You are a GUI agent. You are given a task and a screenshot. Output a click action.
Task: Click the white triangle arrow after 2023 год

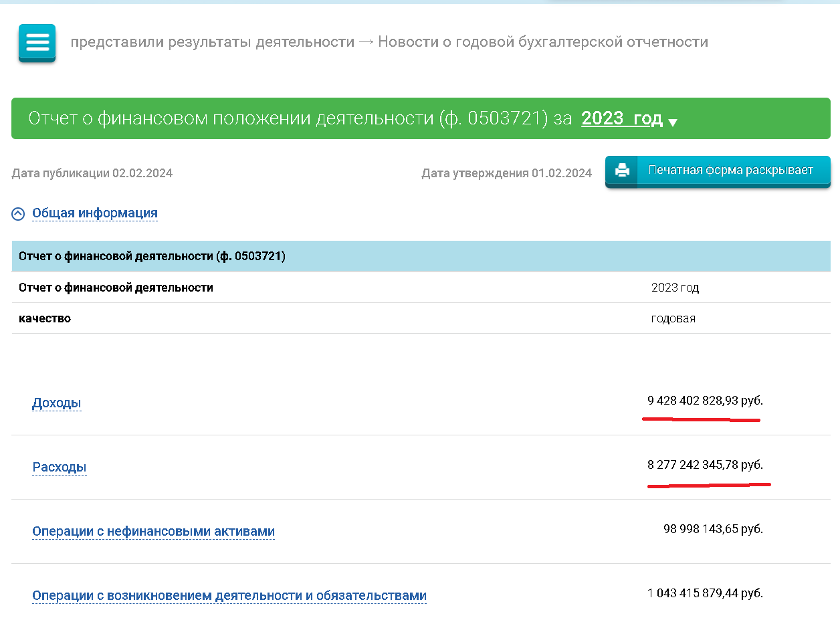pyautogui.click(x=673, y=122)
